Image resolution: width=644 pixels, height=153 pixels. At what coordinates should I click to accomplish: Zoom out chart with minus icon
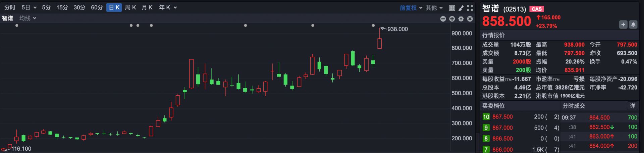tap(443, 19)
